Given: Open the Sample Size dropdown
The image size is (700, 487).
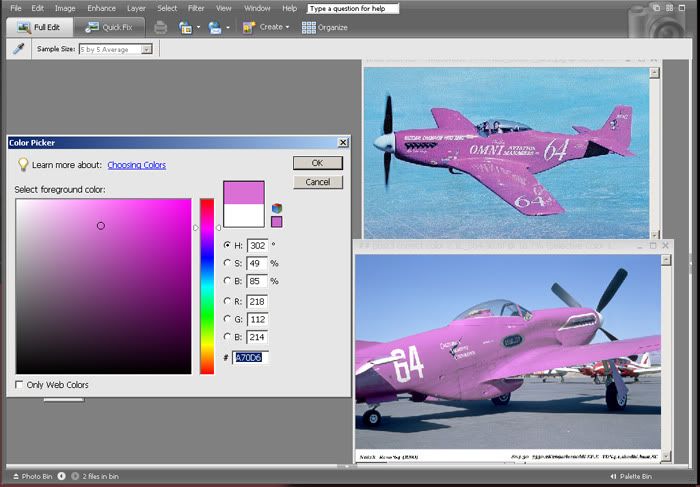Looking at the screenshot, I should [x=146, y=49].
